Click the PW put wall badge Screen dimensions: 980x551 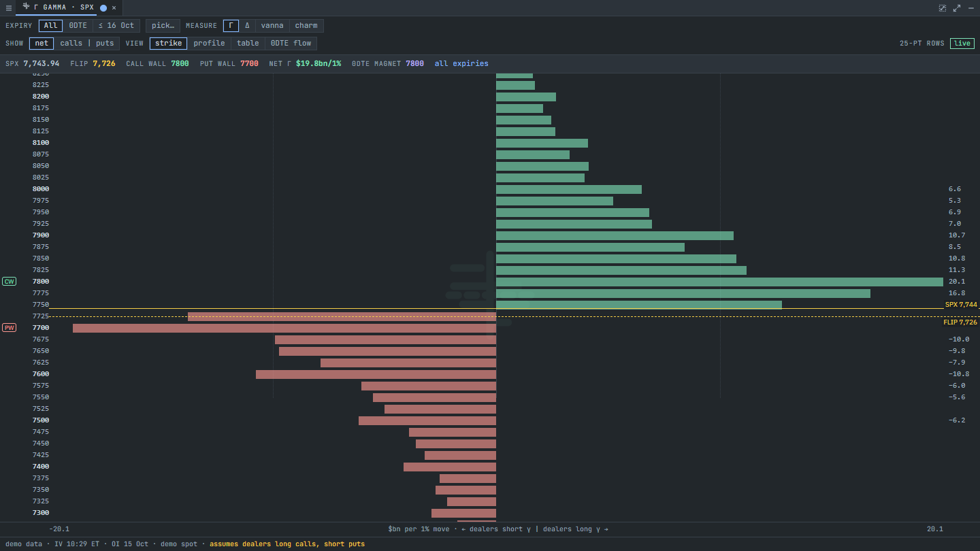[x=9, y=328]
